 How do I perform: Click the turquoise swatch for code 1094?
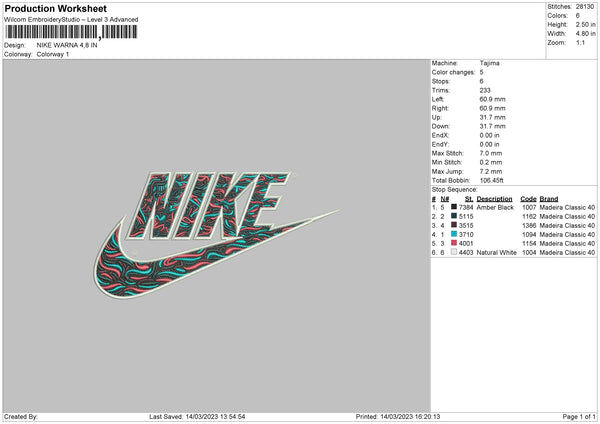point(454,234)
